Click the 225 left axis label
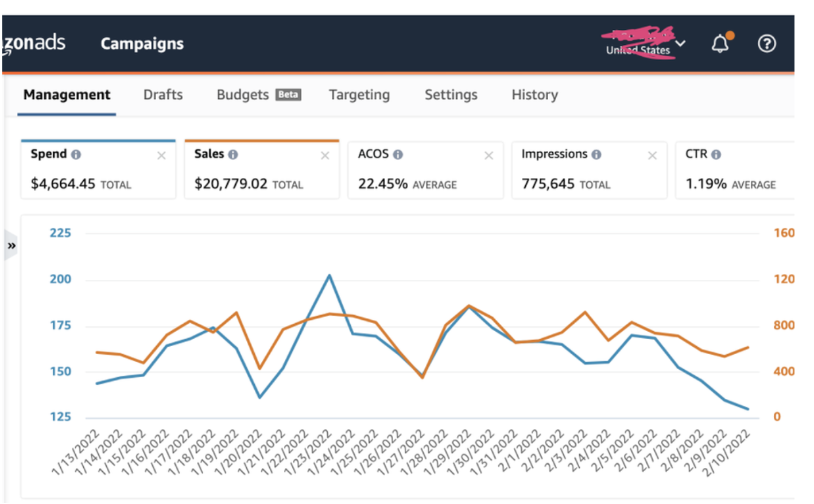 60,233
